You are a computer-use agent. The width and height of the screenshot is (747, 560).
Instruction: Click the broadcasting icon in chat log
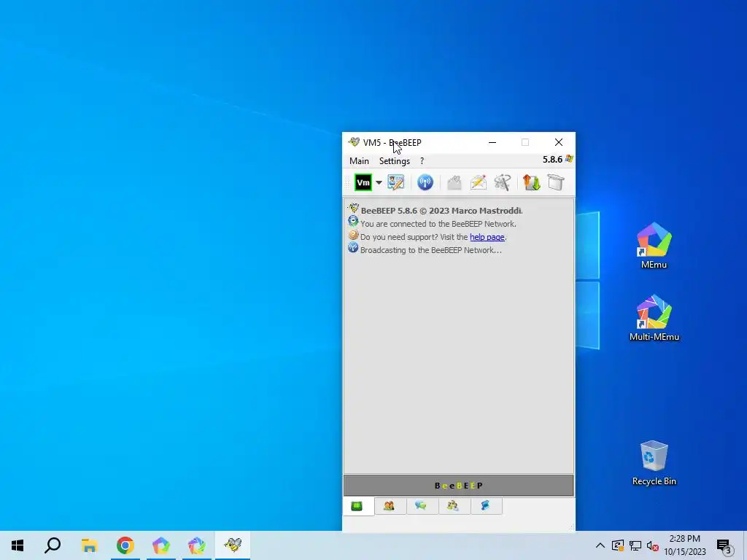click(x=353, y=248)
